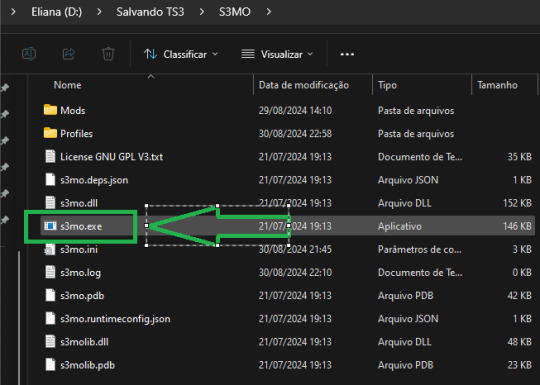Select file name s3mo.dll

(79, 203)
